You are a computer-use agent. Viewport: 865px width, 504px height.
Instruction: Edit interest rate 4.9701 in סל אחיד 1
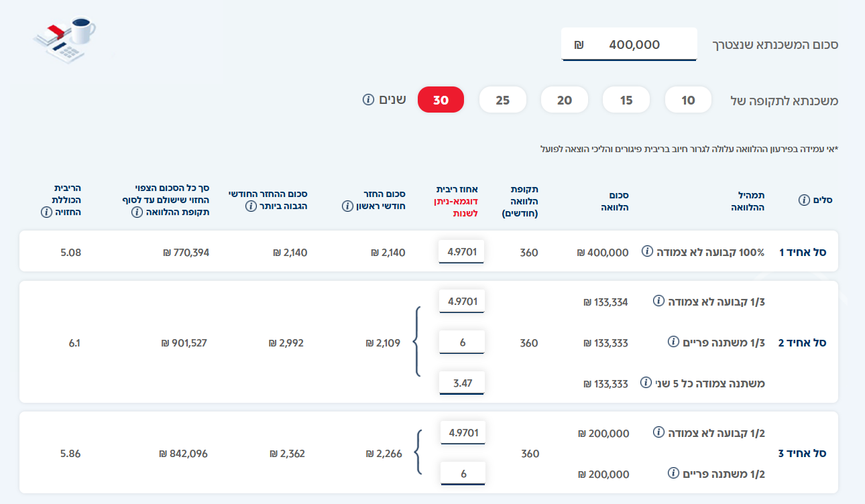point(461,252)
